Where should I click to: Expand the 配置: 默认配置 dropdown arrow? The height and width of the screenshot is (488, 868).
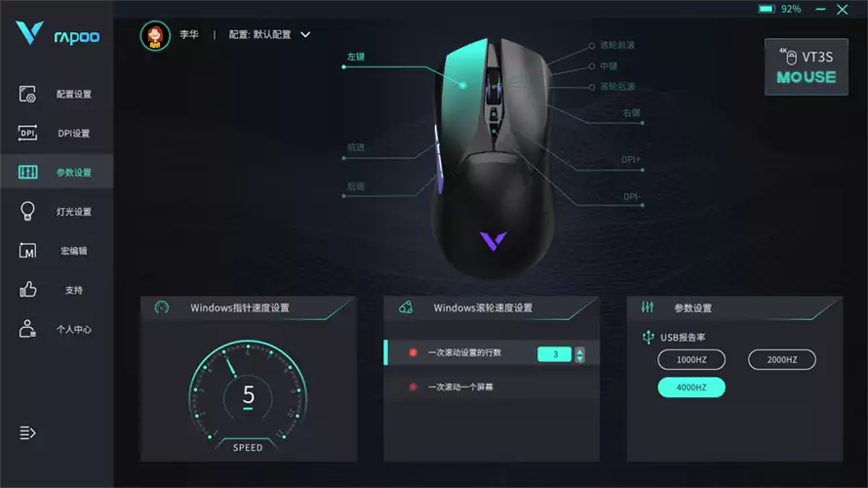tap(305, 35)
